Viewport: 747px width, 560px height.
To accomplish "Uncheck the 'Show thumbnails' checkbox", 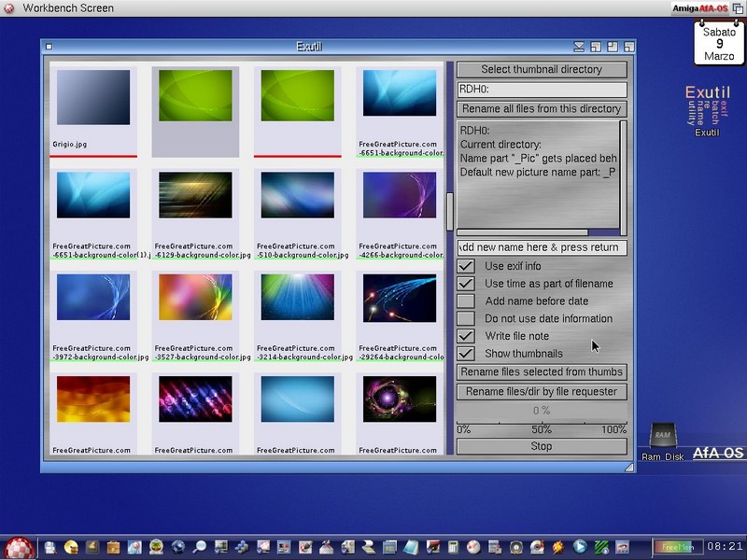I will [x=466, y=354].
